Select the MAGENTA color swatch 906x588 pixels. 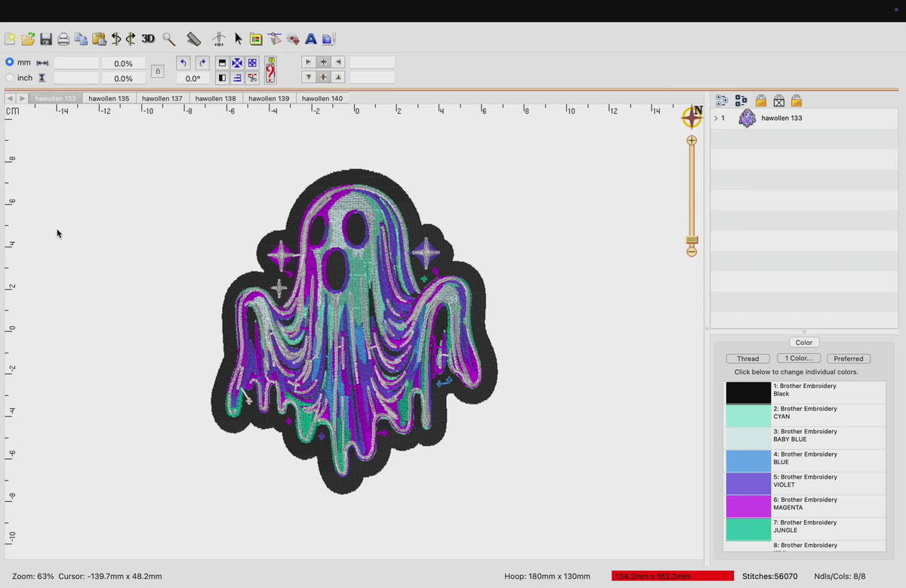coord(748,506)
